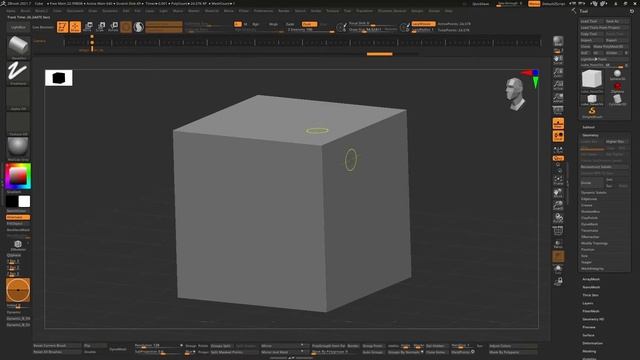Select the SimpleBrush tool icon
The width and height of the screenshot is (640, 360).
[592, 112]
